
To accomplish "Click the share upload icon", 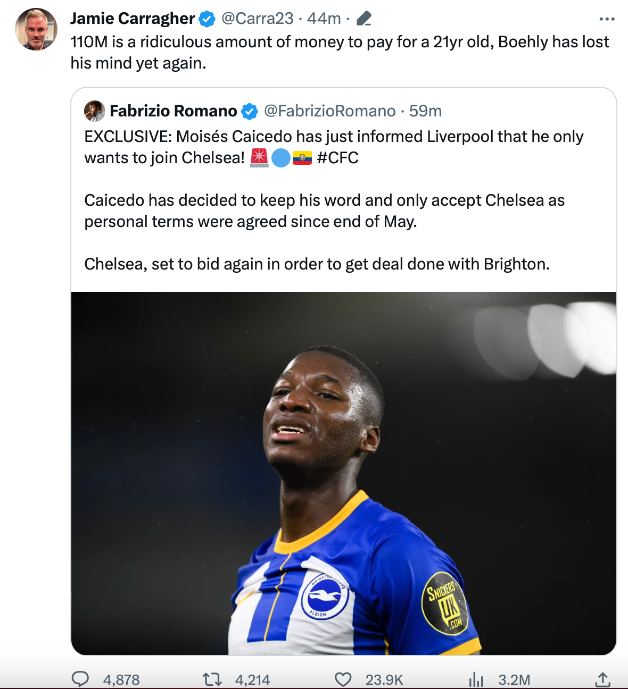I will coord(602,679).
